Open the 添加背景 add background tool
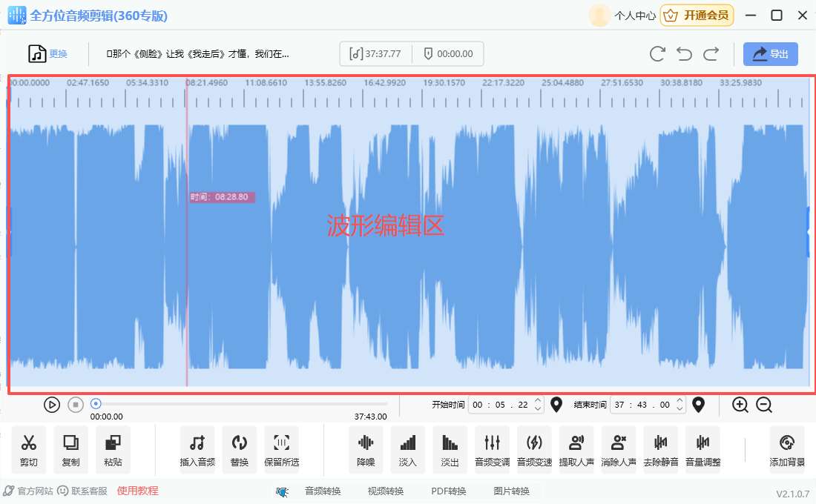Screen dimensions: 816x504 pyautogui.click(x=787, y=449)
